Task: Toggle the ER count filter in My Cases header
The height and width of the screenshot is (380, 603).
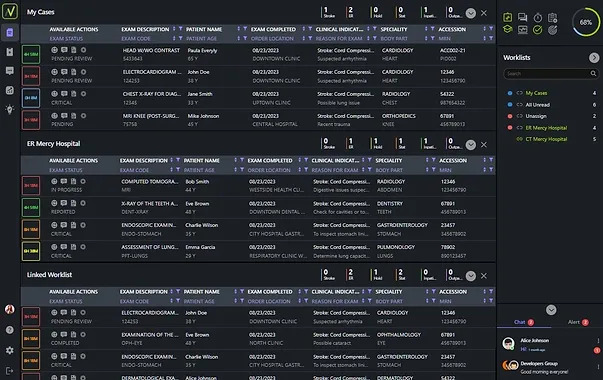Action: (350, 12)
